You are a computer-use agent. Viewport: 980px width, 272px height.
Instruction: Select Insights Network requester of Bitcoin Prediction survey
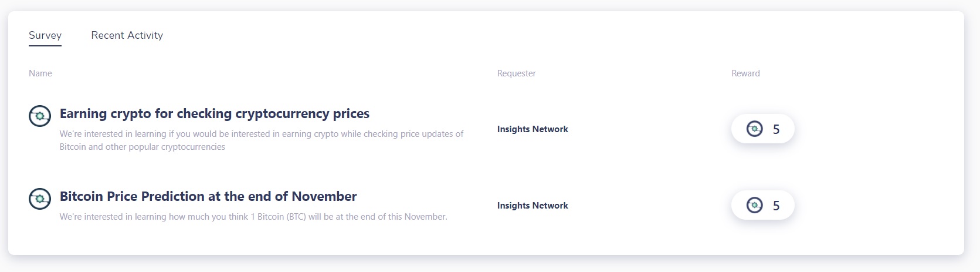click(533, 206)
